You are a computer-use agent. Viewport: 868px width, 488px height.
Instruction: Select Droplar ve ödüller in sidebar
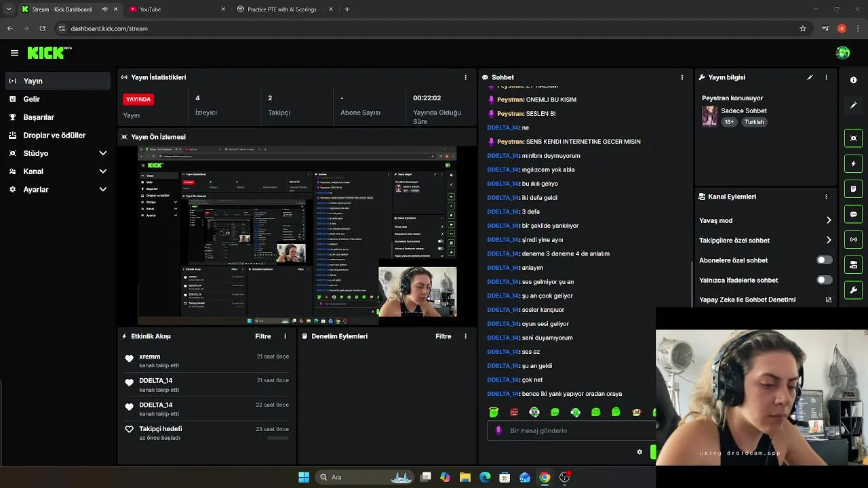click(x=58, y=136)
